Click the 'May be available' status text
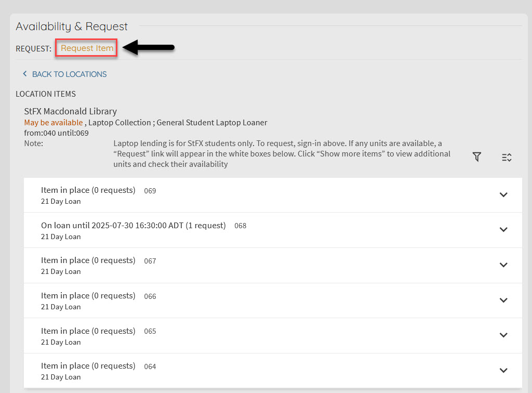 pos(53,123)
